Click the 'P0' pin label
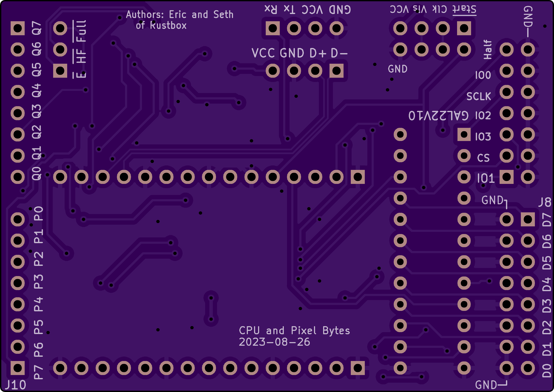The height and width of the screenshot is (392, 554). pyautogui.click(x=38, y=213)
